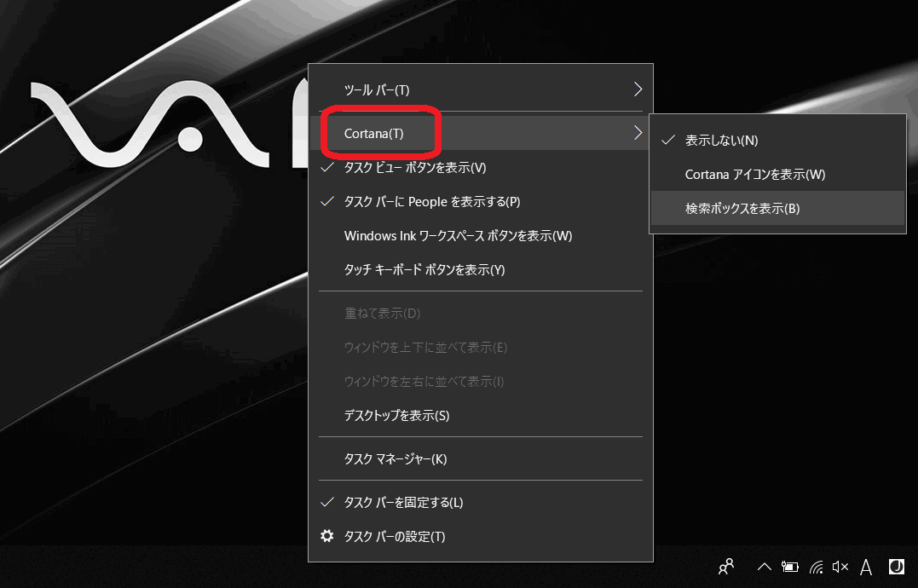Select 表示しない(N) in the Cortana submenu
The height and width of the screenshot is (588, 918).
(x=777, y=141)
